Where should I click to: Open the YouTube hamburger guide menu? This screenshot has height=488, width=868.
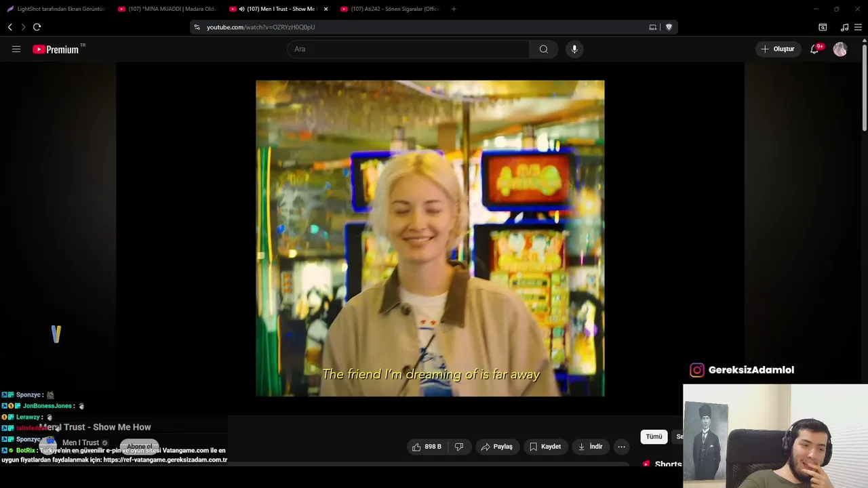coord(16,49)
